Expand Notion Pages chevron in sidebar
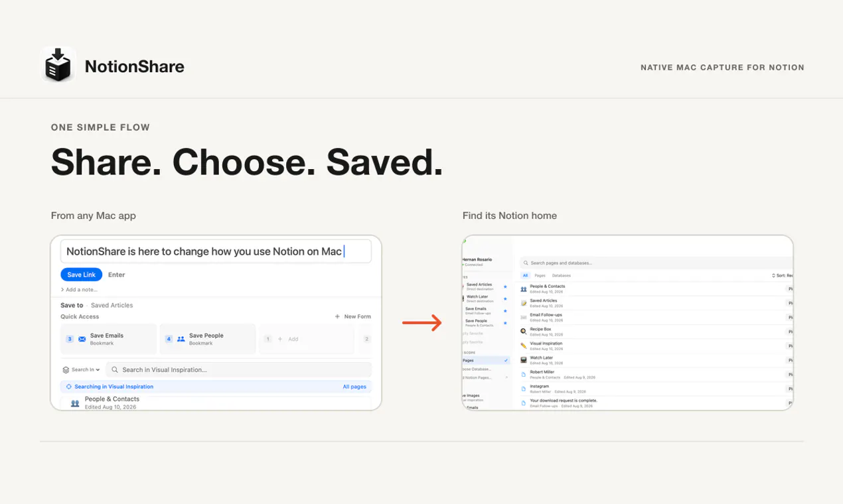This screenshot has width=843, height=504. click(506, 377)
